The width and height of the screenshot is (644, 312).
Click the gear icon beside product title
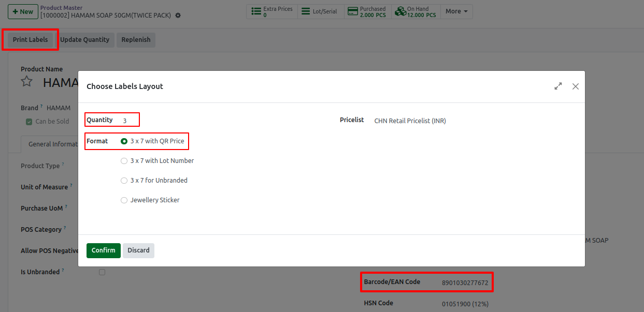coord(178,16)
